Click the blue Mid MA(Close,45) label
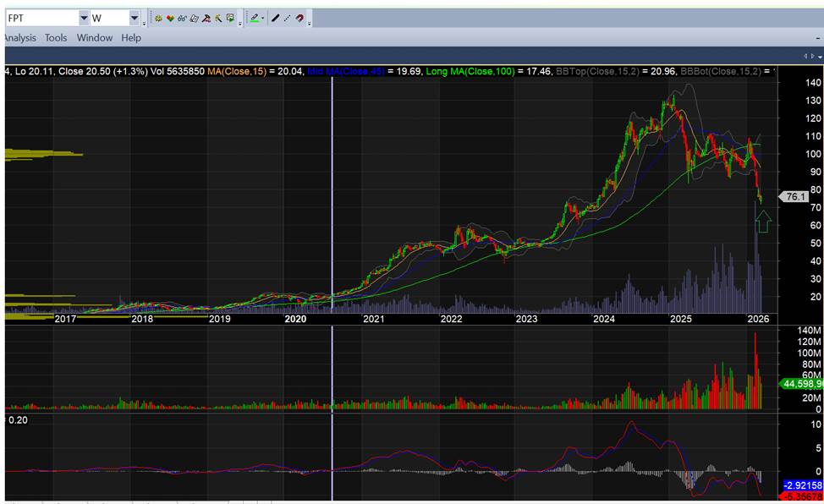 (346, 71)
